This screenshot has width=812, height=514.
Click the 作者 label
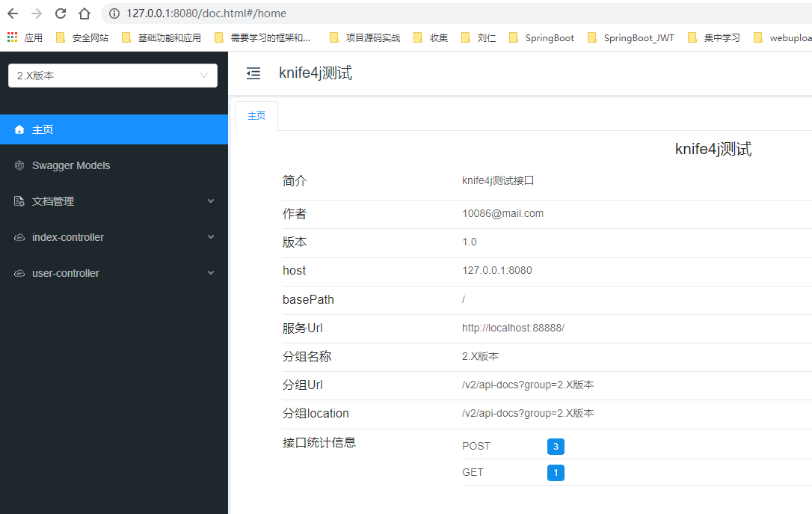pos(295,213)
